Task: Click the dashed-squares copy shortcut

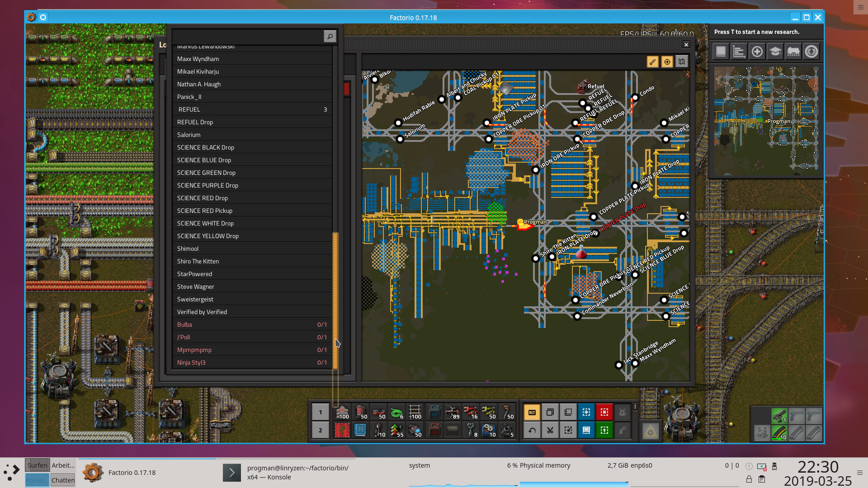Action: 568,412
